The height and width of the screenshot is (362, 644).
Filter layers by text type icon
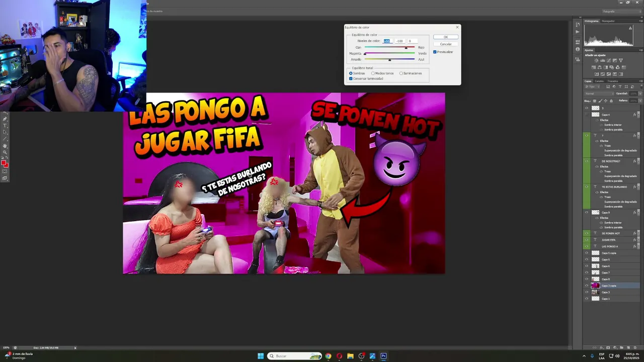620,86
